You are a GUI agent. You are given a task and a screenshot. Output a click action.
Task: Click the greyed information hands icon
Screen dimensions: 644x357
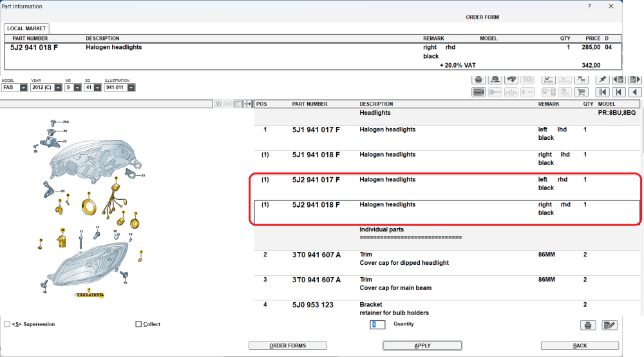coord(511,92)
